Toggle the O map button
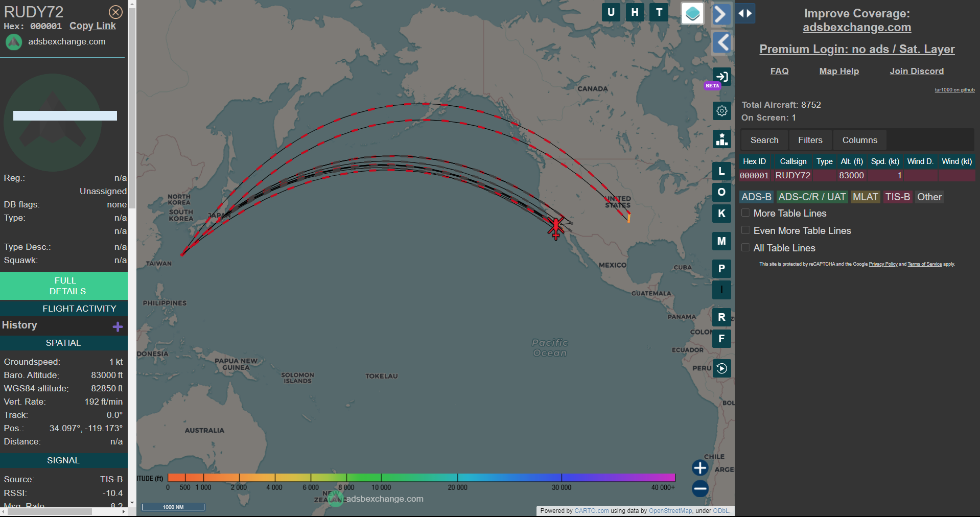Screen dimensions: 980x517 [x=721, y=192]
